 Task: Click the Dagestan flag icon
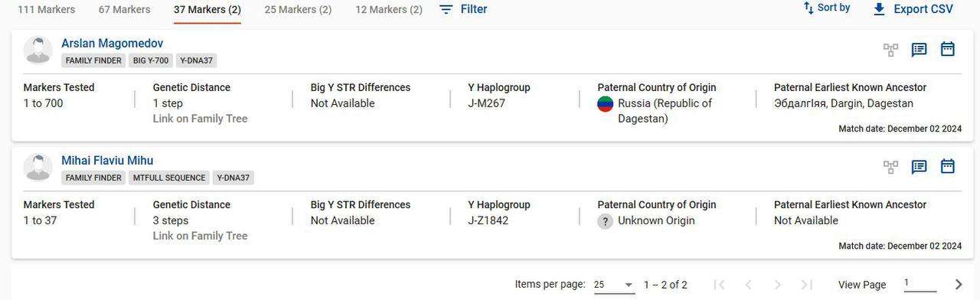(x=605, y=104)
